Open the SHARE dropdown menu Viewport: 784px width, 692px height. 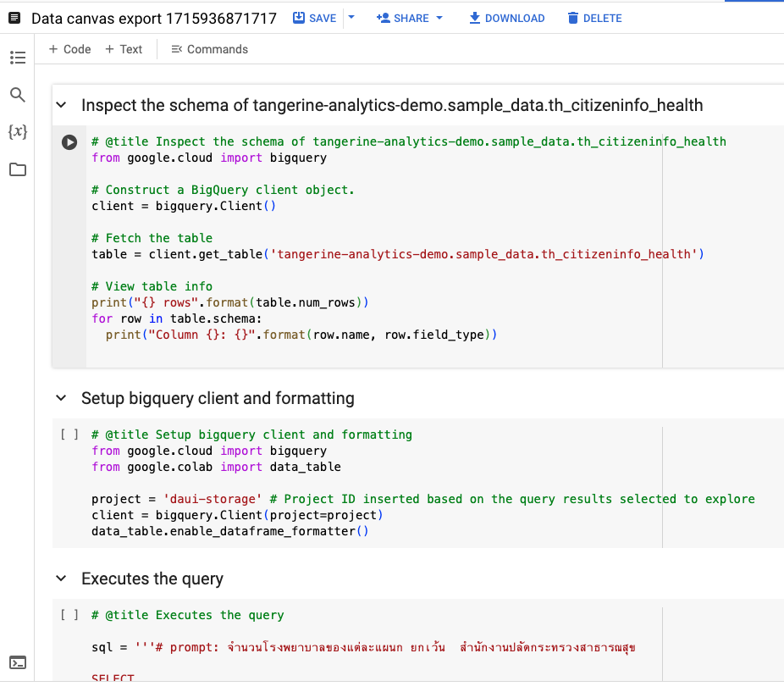[x=410, y=19]
